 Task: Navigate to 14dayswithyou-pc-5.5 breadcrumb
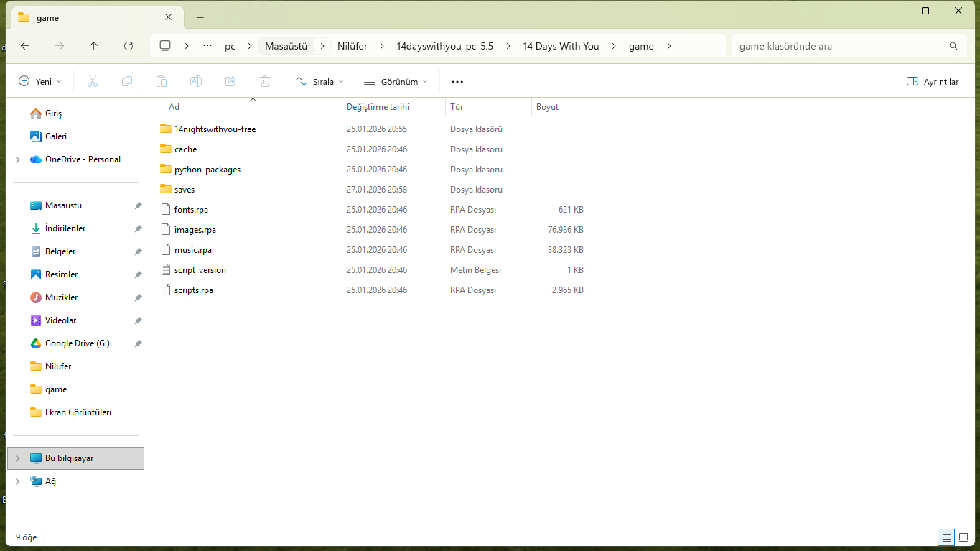[445, 46]
